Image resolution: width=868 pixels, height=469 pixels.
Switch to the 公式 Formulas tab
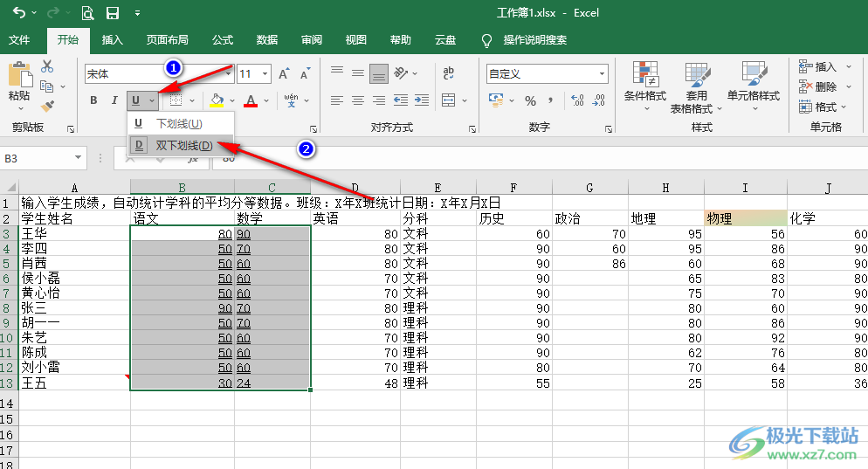pyautogui.click(x=223, y=40)
